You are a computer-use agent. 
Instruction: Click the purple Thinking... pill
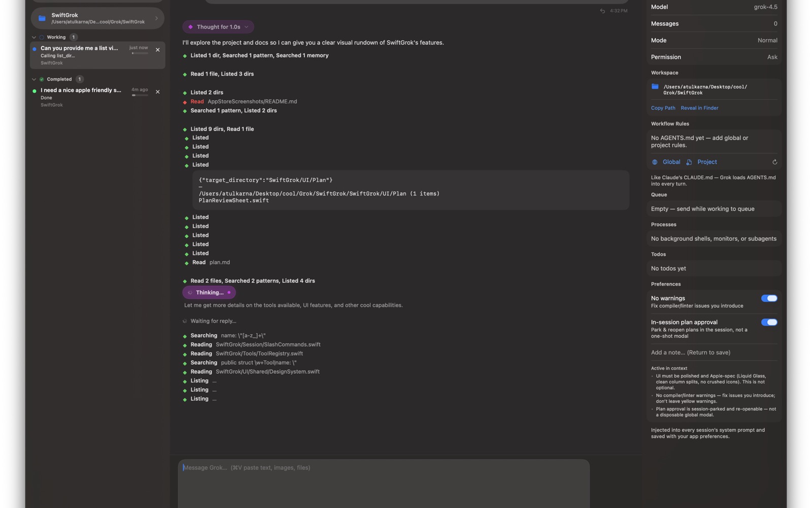pyautogui.click(x=209, y=293)
